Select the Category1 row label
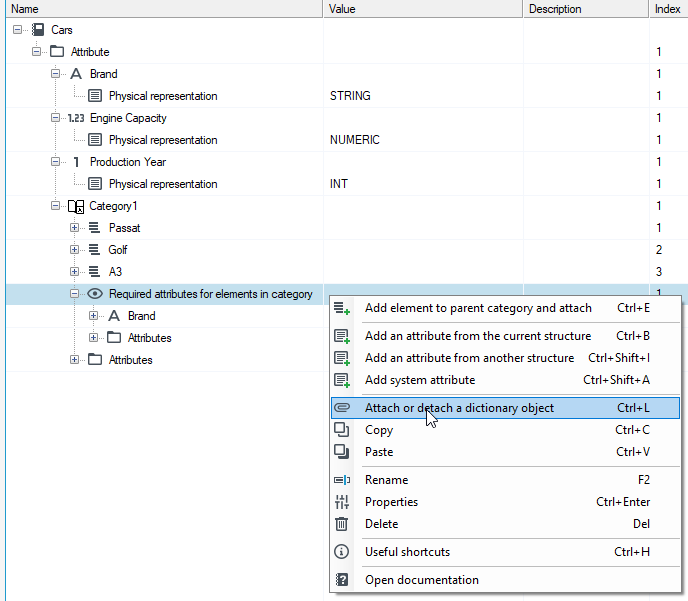Screen dimensions: 688x601 [x=113, y=206]
